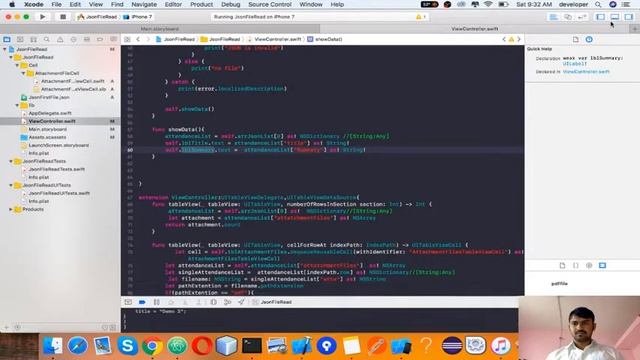
Task: Open the Source Control menu
Action: click(270, 4)
